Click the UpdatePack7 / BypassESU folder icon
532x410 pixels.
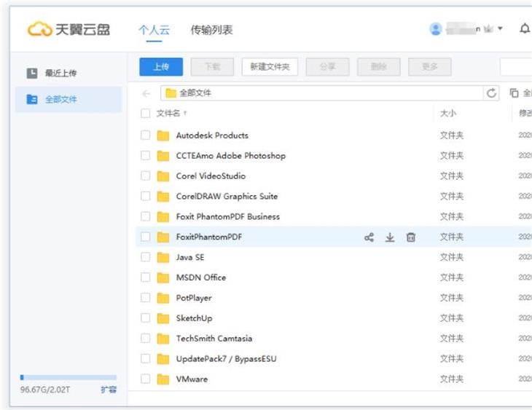[163, 359]
